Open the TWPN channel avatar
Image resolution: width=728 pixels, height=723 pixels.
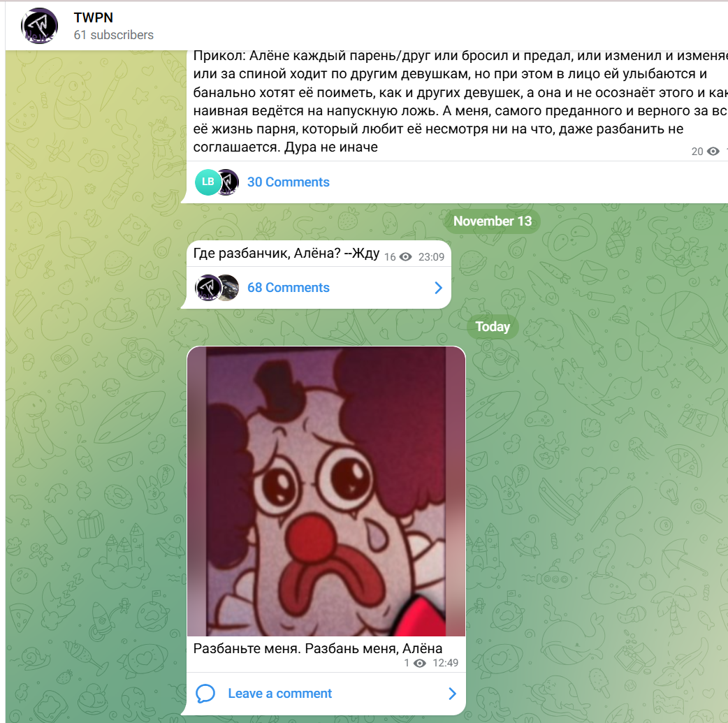click(x=39, y=26)
